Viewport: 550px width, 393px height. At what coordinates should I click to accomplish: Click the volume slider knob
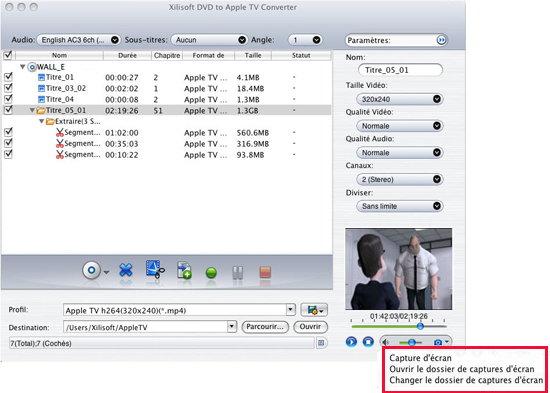tap(411, 342)
